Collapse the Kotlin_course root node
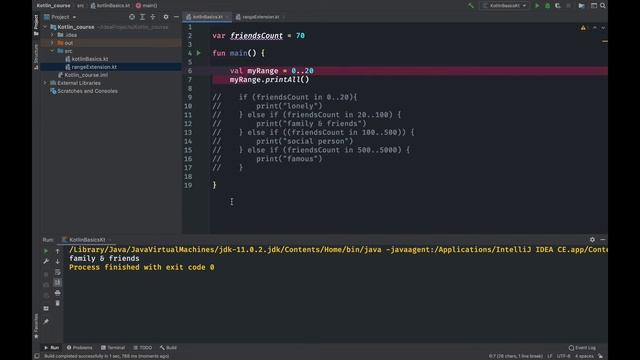This screenshot has width=640, height=360. (45, 27)
